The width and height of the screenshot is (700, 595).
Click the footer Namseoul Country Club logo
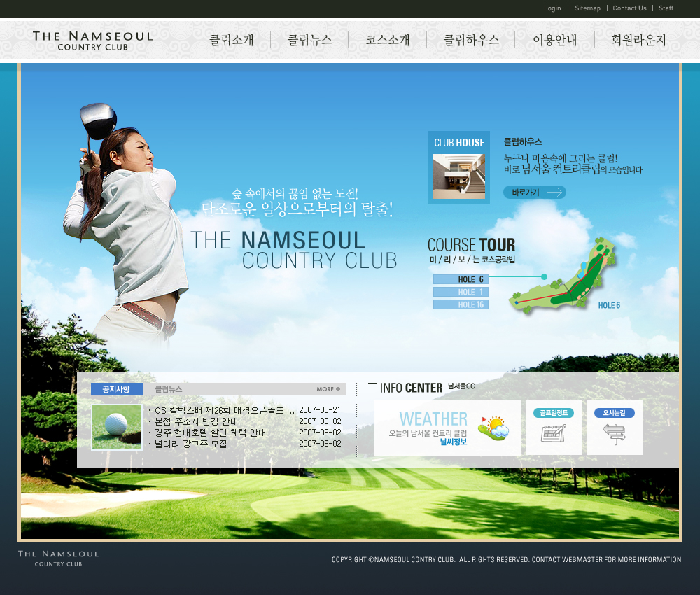[59, 559]
